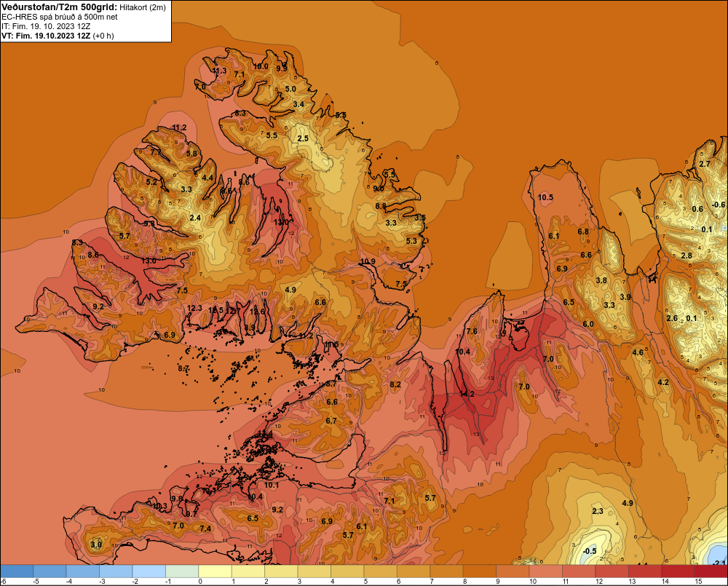The image size is (728, 586).
Task: Click the 7.7 temperature label
Action: pos(156,152)
